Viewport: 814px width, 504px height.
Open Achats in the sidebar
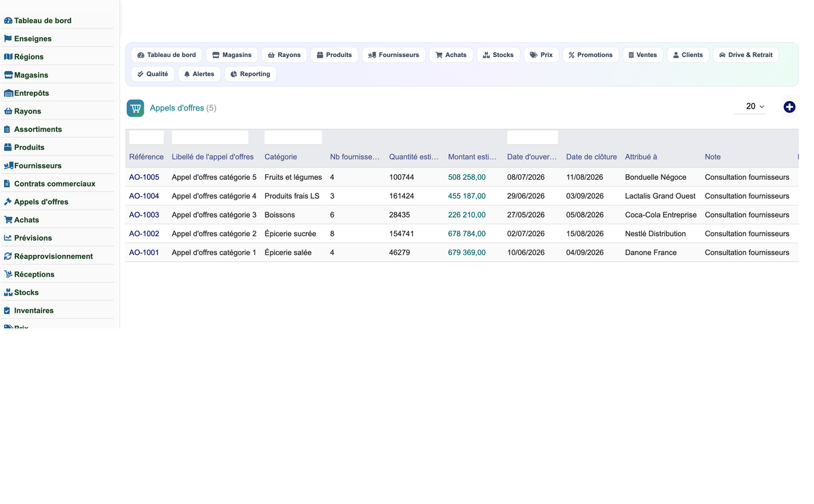pos(22,220)
